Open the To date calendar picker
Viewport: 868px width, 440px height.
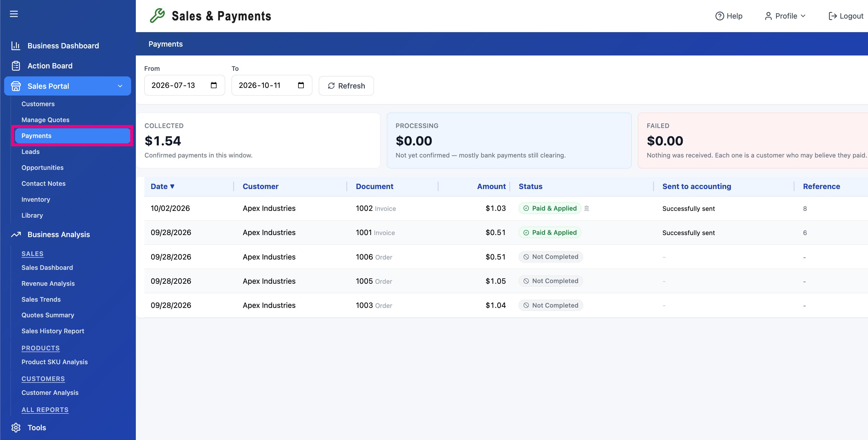[x=301, y=85]
